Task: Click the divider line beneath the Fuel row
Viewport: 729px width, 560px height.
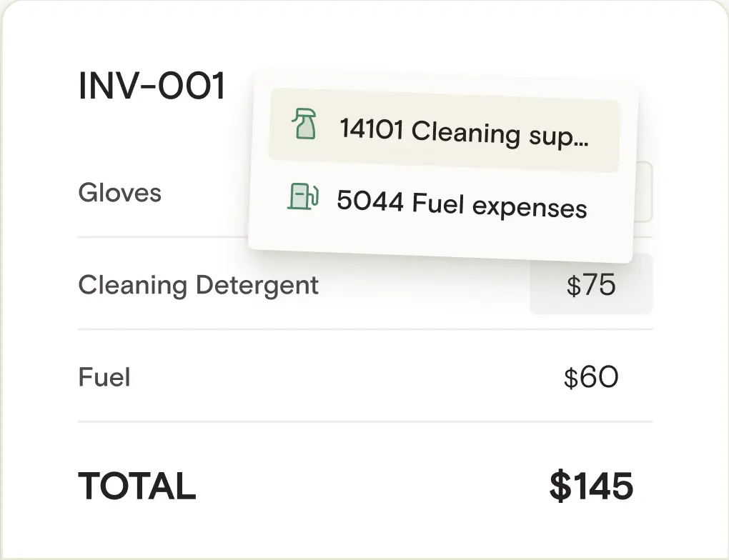Action: coord(365,421)
